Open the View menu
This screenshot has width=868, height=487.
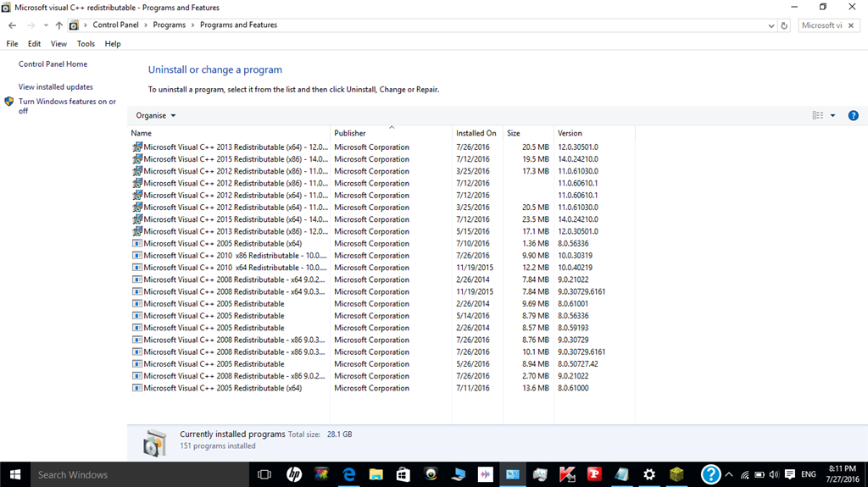click(58, 44)
